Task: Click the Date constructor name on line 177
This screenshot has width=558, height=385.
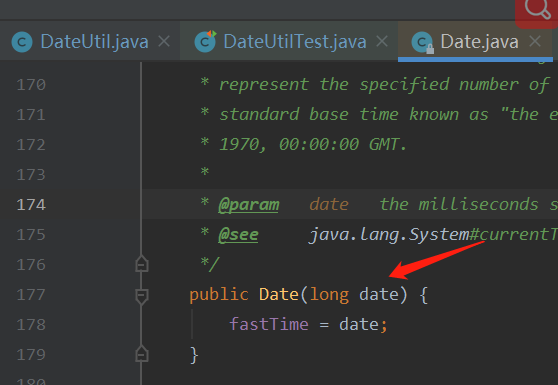Action: point(279,295)
